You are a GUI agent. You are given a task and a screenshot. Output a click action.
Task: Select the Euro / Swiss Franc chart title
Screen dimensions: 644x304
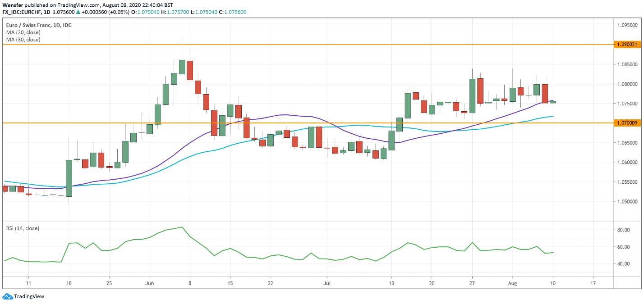[x=38, y=25]
